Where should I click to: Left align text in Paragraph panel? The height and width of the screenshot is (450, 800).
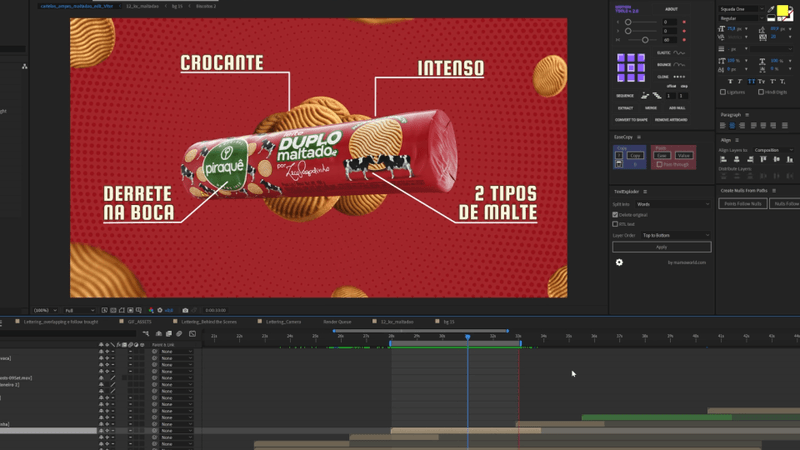tap(722, 126)
